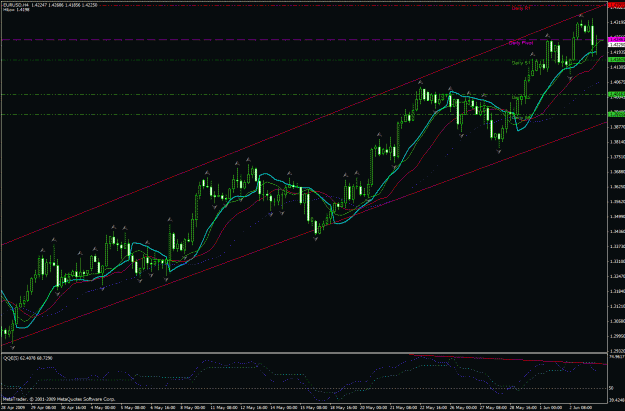Click the 5 May 08:00 time axis label
Image resolution: width=625 pixels, height=411 pixels.
tap(133, 408)
